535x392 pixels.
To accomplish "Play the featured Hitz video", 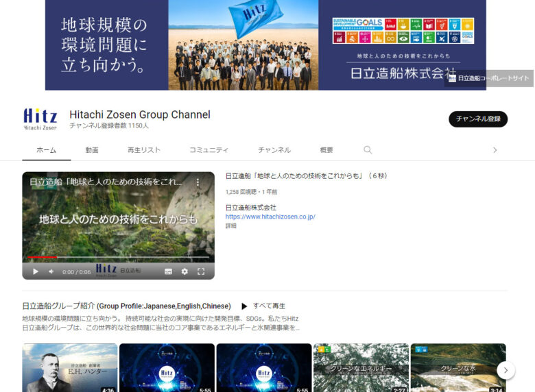I will click(36, 271).
